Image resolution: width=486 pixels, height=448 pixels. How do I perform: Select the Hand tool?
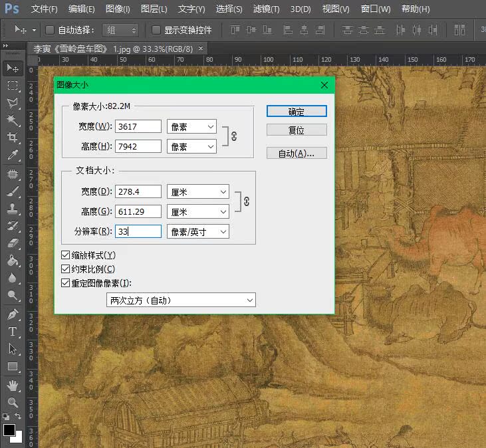[x=12, y=385]
